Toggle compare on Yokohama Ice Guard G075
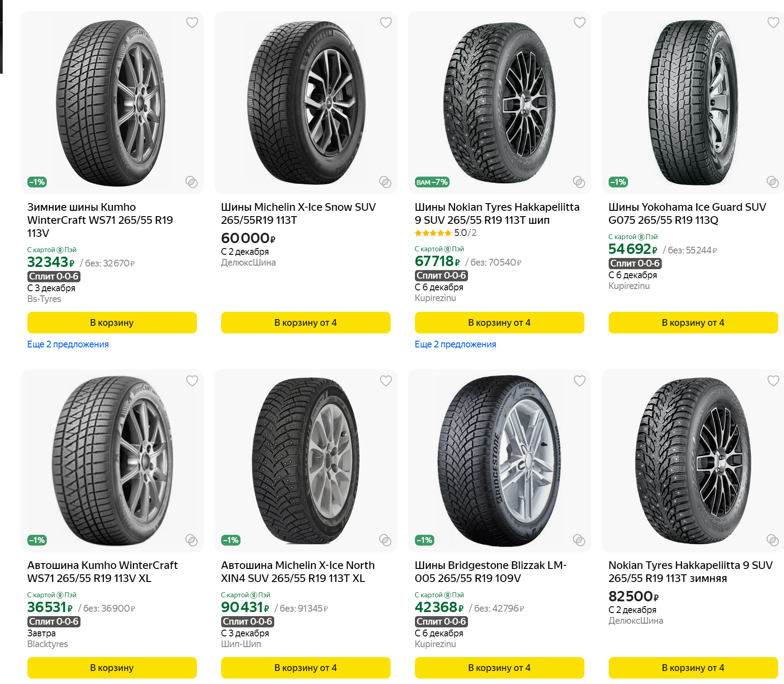Viewport: 784px width, 684px height. pos(772,182)
